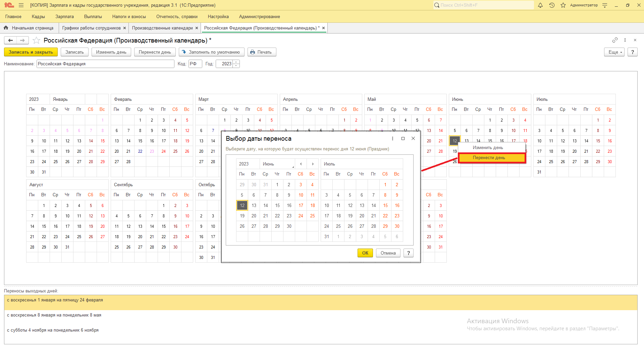Close the form with the top-right X
Image resolution: width=644 pixels, height=346 pixels.
pyautogui.click(x=635, y=40)
